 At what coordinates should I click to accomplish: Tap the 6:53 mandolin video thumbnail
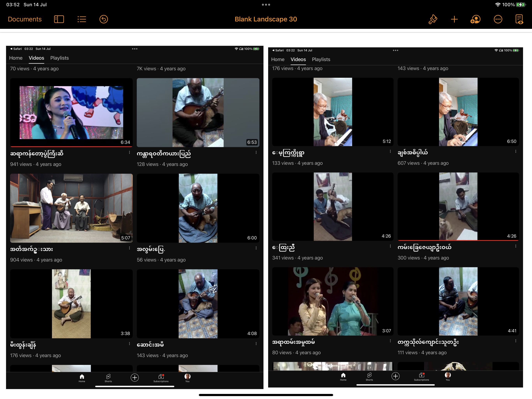[x=198, y=112]
